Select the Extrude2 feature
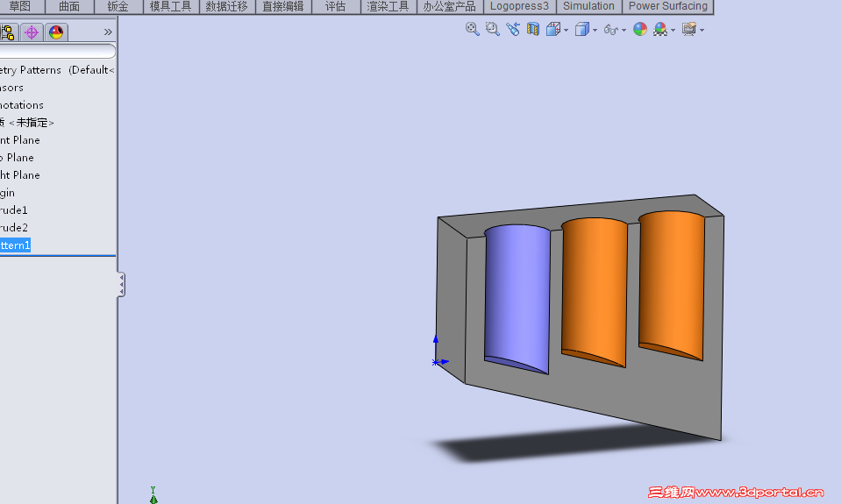The width and height of the screenshot is (841, 504). point(14,228)
